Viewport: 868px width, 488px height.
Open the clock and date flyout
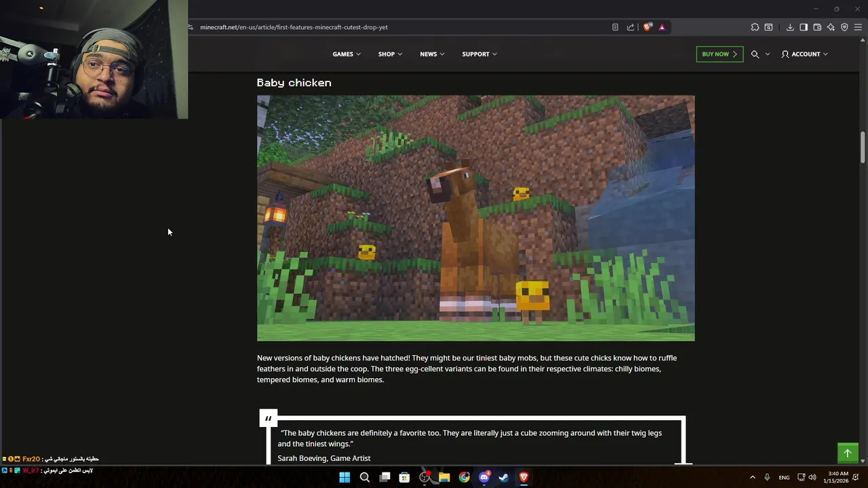click(x=838, y=477)
